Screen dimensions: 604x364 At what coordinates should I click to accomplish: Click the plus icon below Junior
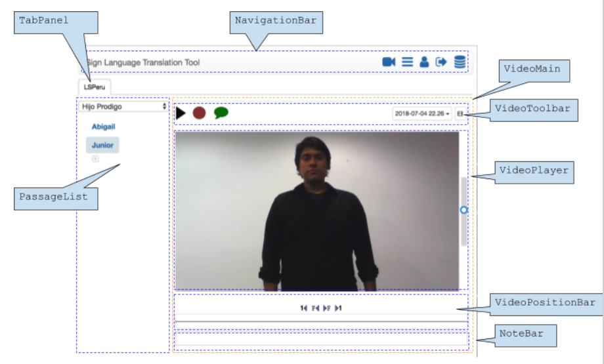(x=95, y=159)
